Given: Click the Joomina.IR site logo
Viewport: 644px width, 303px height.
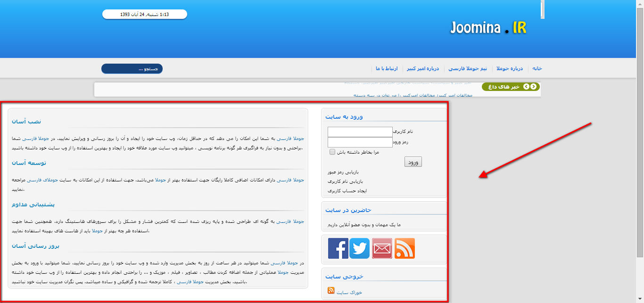Looking at the screenshot, I should pyautogui.click(x=488, y=28).
